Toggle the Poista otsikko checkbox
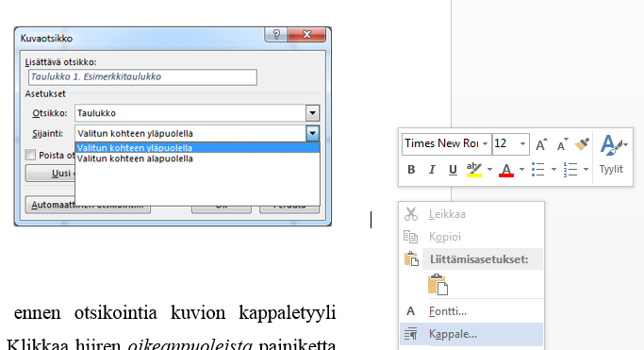 coord(30,155)
